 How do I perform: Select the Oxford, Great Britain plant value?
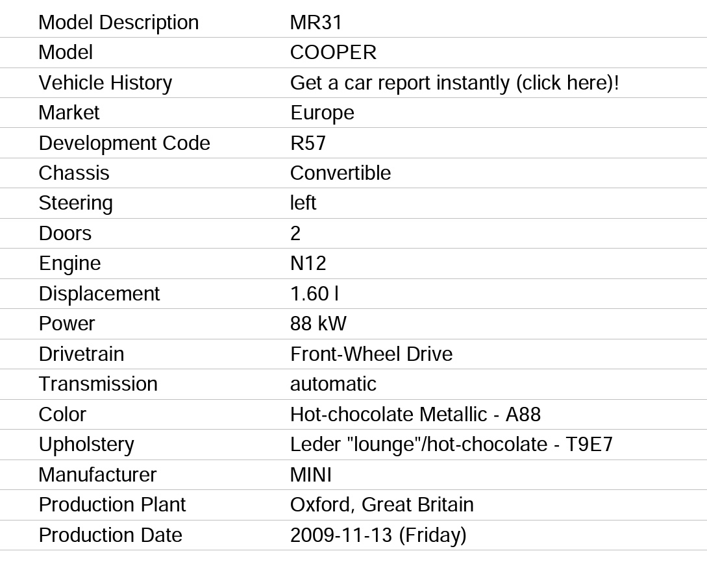tap(382, 505)
